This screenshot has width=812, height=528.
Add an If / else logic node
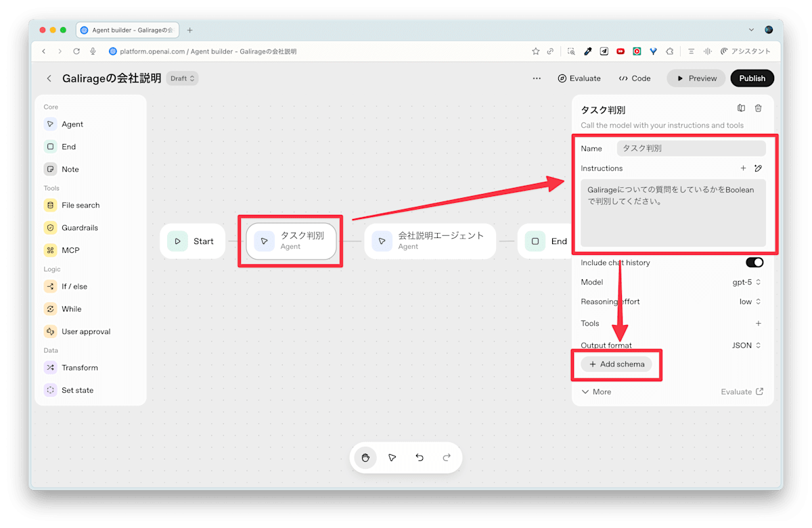(66, 287)
